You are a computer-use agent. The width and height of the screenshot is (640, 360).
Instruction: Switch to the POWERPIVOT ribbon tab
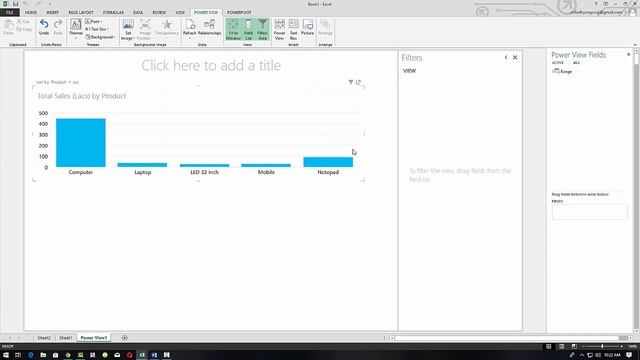[239, 12]
